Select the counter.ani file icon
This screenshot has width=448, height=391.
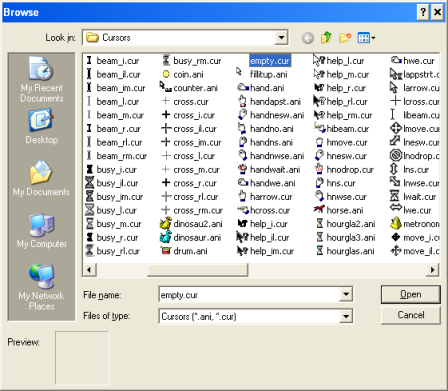(166, 87)
